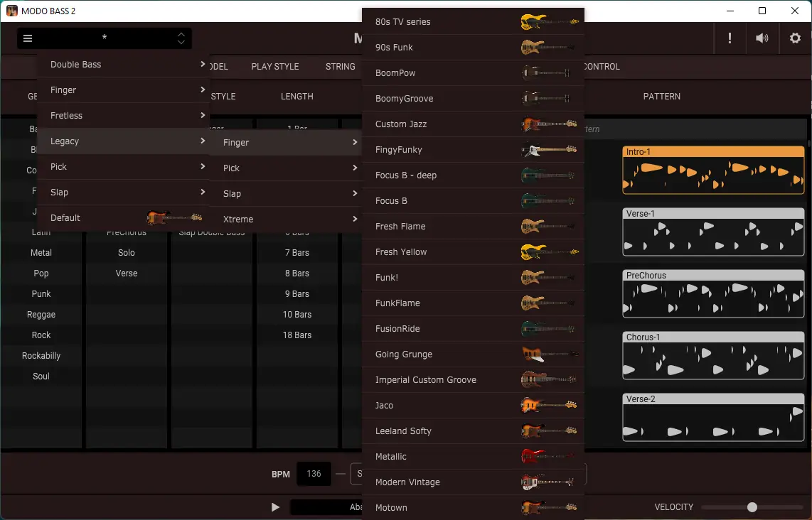The image size is (812, 520).
Task: Filter by Metal genre
Action: pos(41,253)
